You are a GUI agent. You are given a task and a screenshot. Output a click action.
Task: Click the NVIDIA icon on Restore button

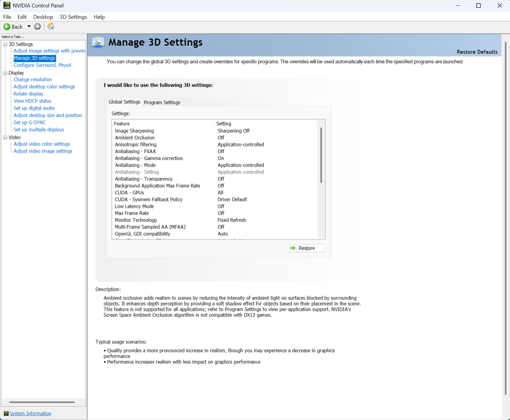point(293,248)
